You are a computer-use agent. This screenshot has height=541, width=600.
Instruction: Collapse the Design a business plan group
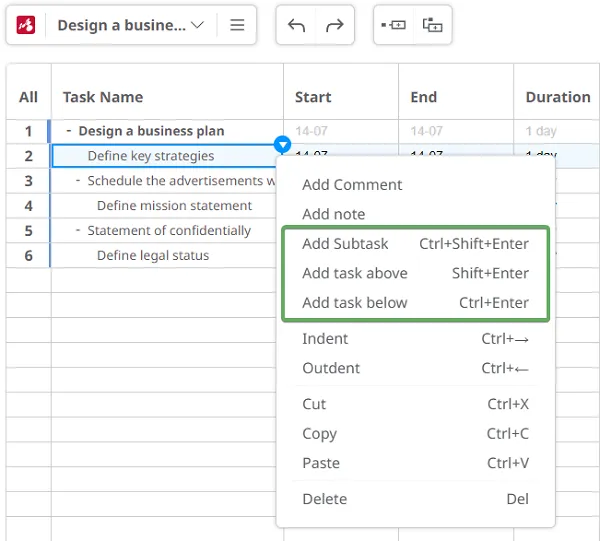coord(69,131)
